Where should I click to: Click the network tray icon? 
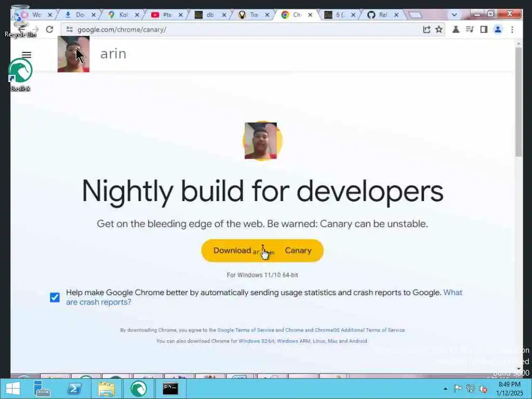tap(470, 389)
